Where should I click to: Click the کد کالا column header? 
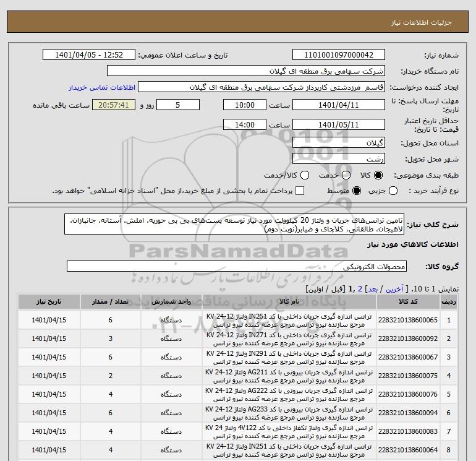pos(408,301)
